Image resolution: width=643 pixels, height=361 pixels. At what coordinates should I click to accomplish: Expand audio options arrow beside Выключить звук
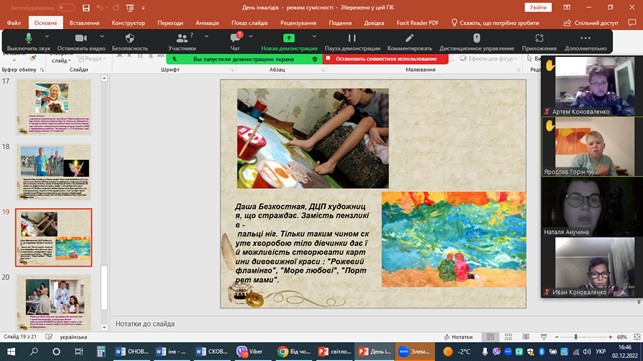47,37
